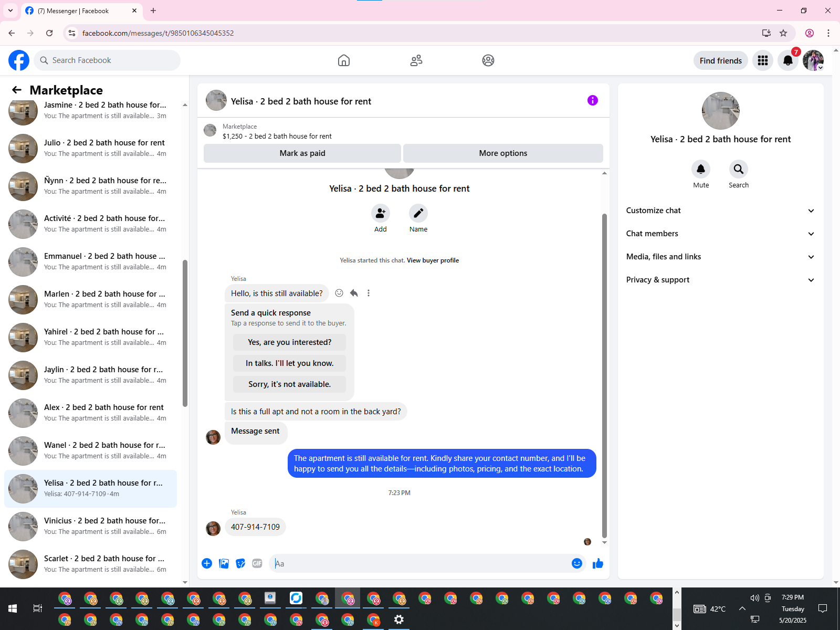840x630 pixels.
Task: Expand the Privacy & support section
Action: [720, 280]
